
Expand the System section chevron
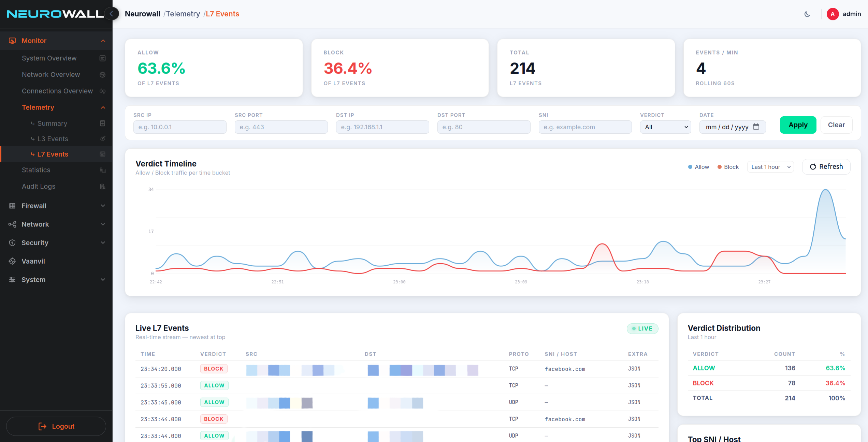pos(103,279)
